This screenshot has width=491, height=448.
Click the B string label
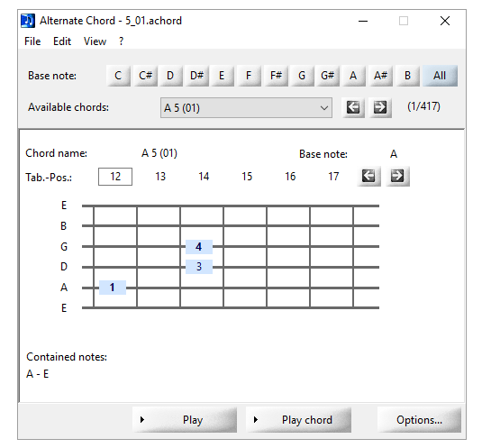click(x=64, y=226)
